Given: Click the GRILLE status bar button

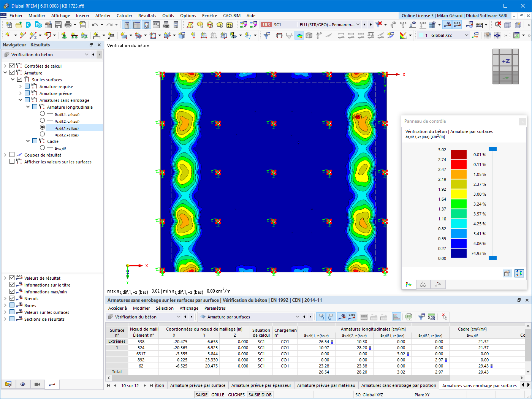Looking at the screenshot, I should point(218,395).
